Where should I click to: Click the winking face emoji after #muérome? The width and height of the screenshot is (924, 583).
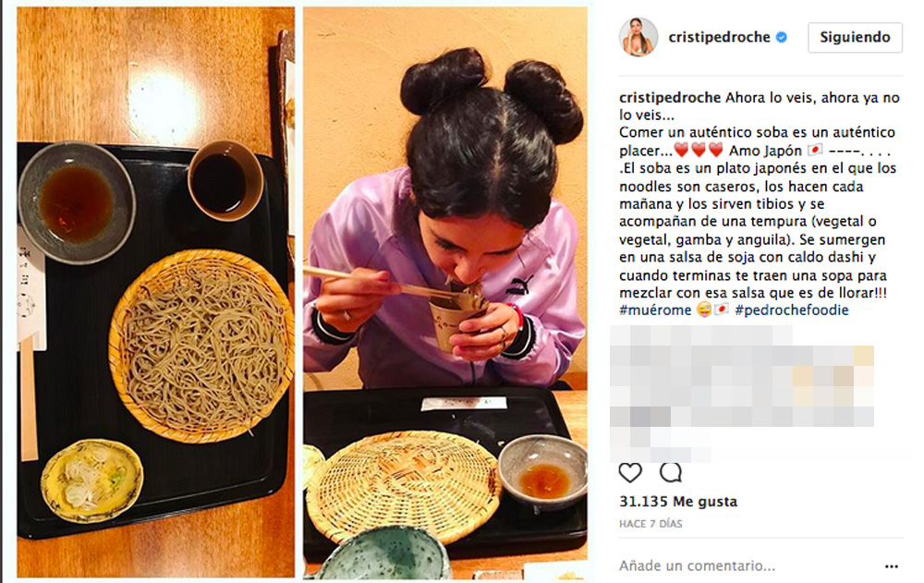703,310
